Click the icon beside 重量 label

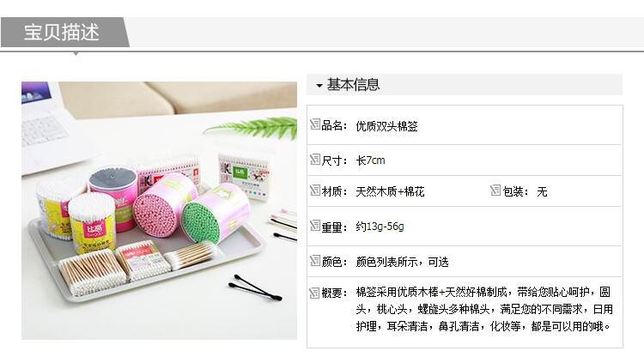point(315,226)
